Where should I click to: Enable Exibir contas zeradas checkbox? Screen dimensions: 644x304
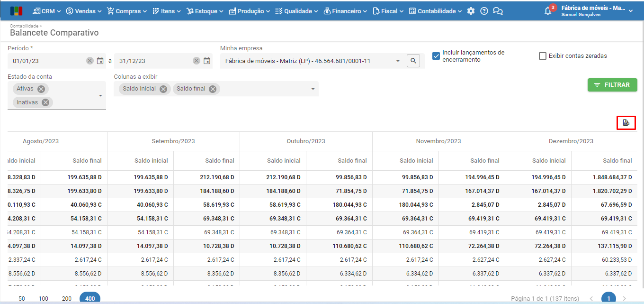click(543, 56)
